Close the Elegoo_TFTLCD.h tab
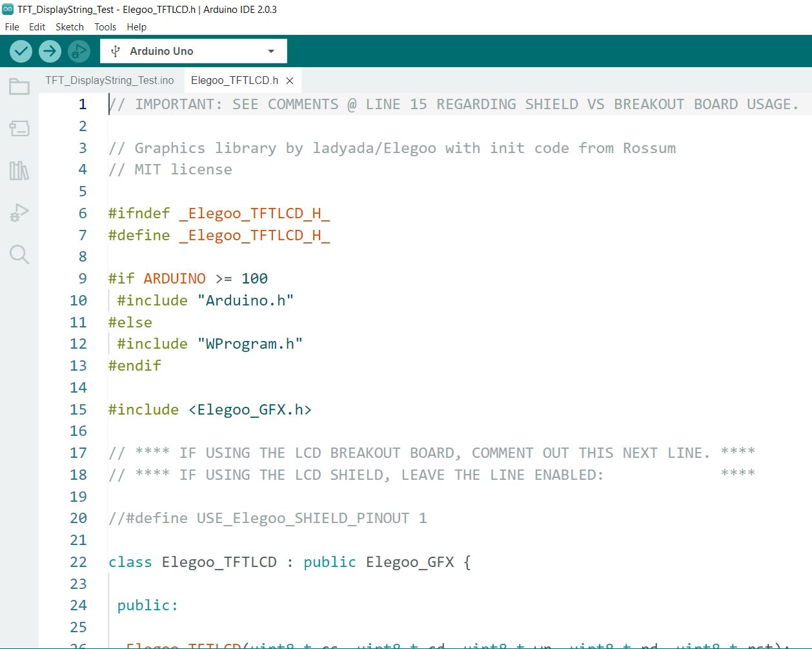This screenshot has height=649, width=812. pyautogui.click(x=290, y=81)
